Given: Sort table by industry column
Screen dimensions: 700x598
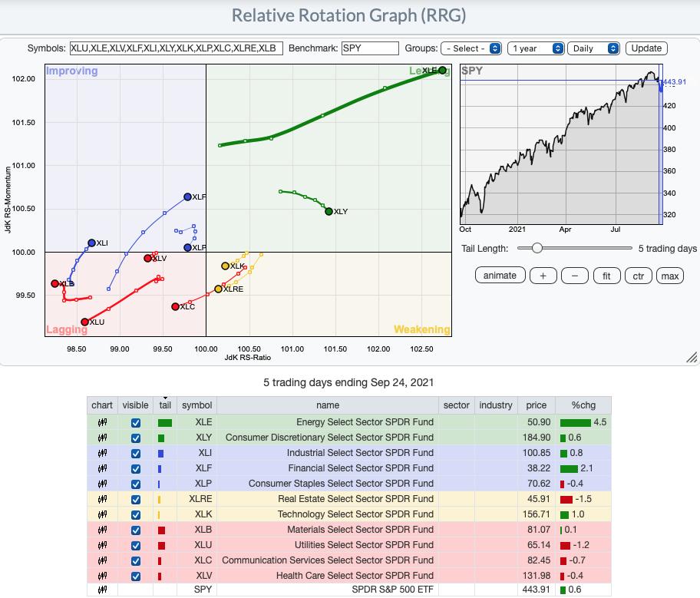Looking at the screenshot, I should (x=496, y=405).
